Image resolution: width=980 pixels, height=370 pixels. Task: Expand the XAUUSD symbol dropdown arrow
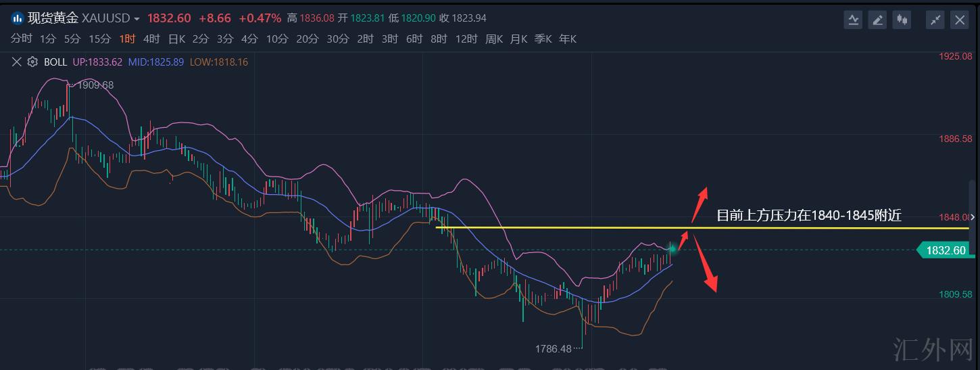tap(137, 19)
